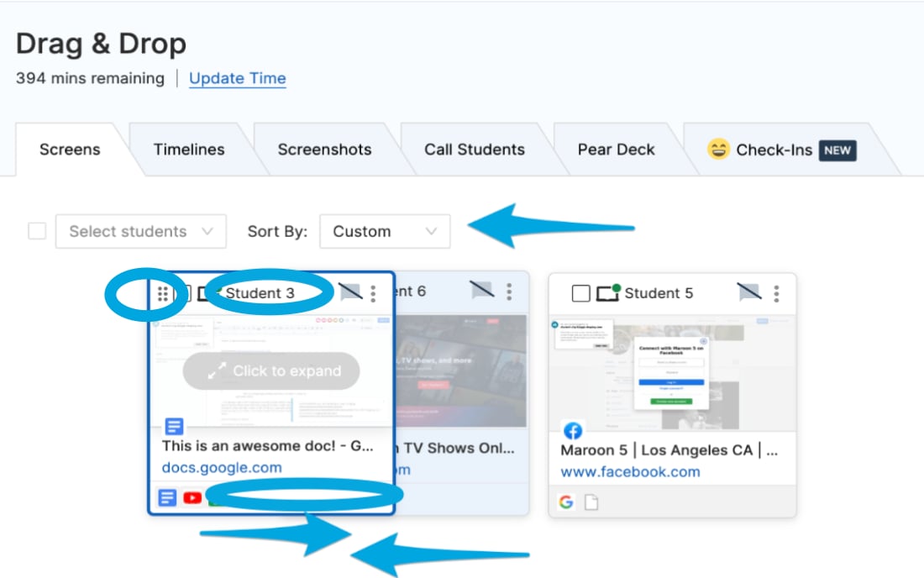924x578 pixels.
Task: Click the Update Time link
Action: 238,78
